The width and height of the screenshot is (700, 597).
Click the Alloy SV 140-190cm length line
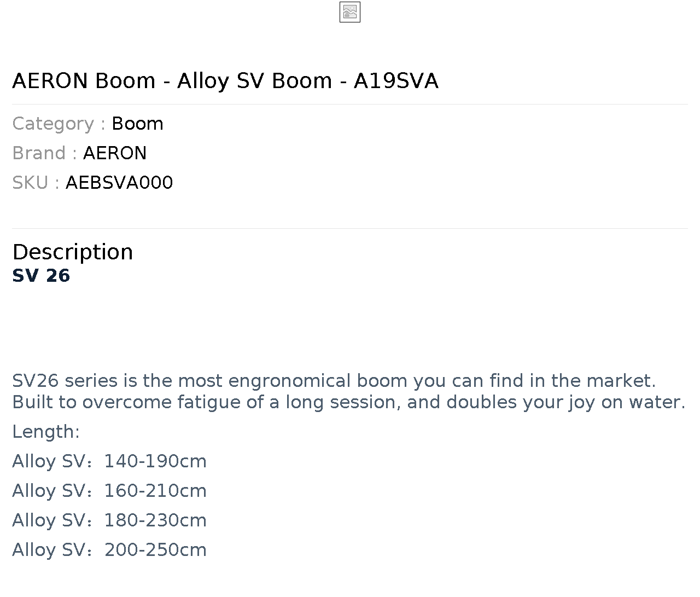[109, 461]
